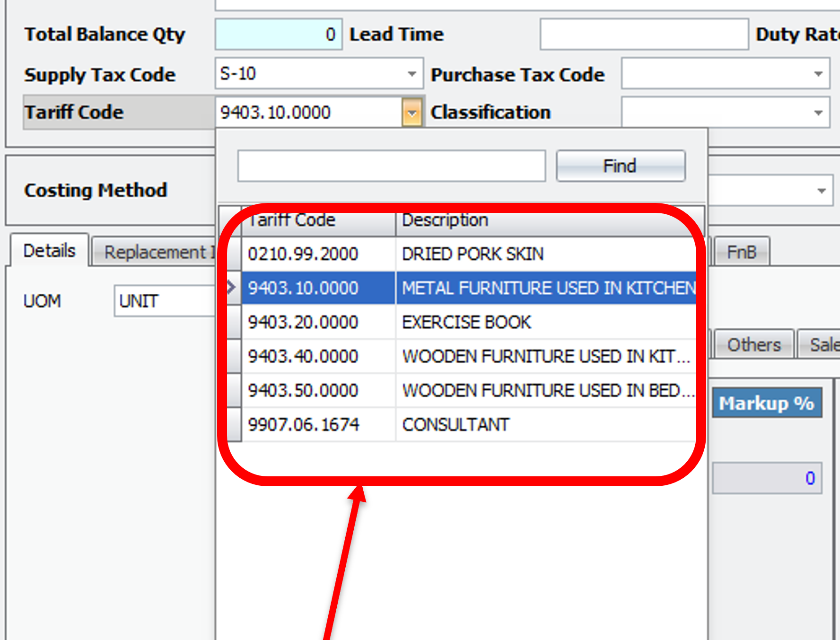Select tariff row DRIED PORK SKIN
840x640 pixels.
coord(472,254)
